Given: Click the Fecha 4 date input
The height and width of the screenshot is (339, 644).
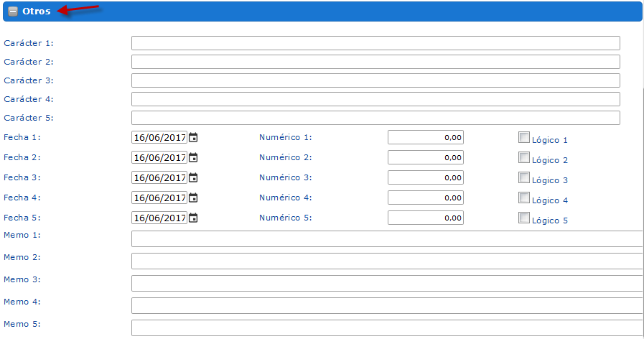Looking at the screenshot, I should pyautogui.click(x=159, y=198).
